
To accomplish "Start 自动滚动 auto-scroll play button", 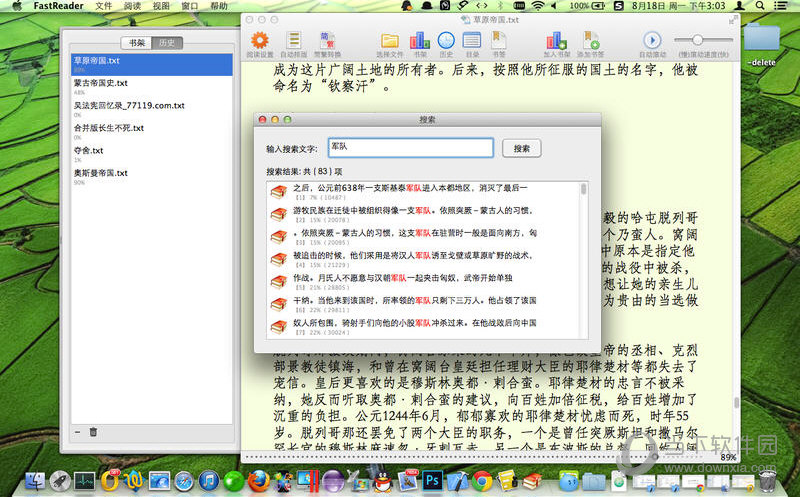I will click(x=652, y=40).
